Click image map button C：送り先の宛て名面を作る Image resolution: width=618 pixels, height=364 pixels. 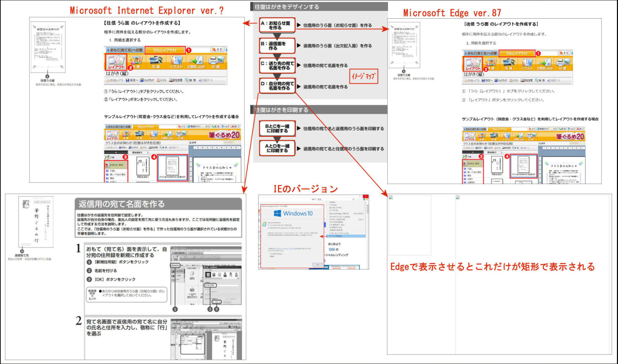(x=277, y=66)
